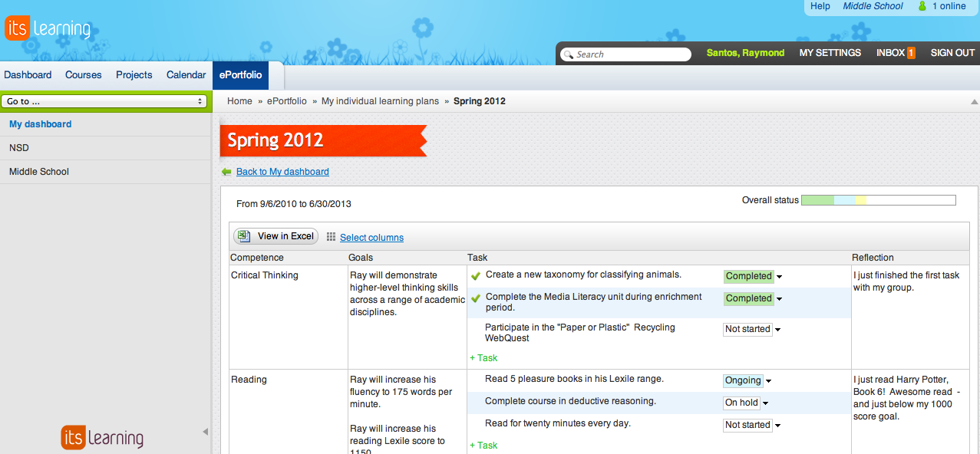Click checkmark beside Media Literacy unit task
This screenshot has width=980, height=454.
tap(476, 298)
